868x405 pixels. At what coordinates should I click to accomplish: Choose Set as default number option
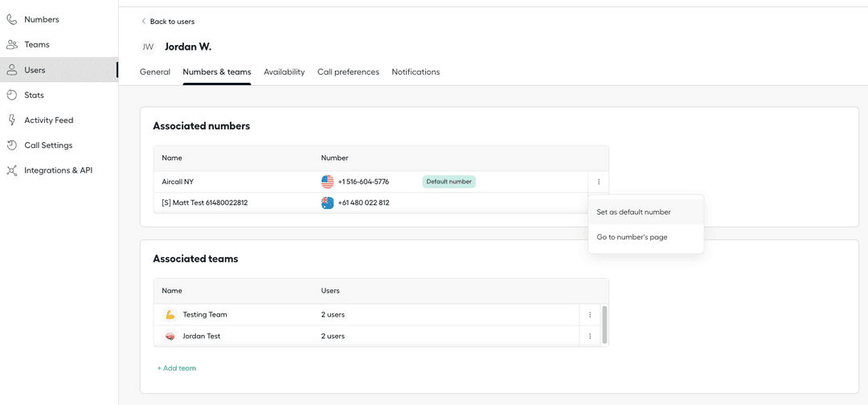click(633, 212)
